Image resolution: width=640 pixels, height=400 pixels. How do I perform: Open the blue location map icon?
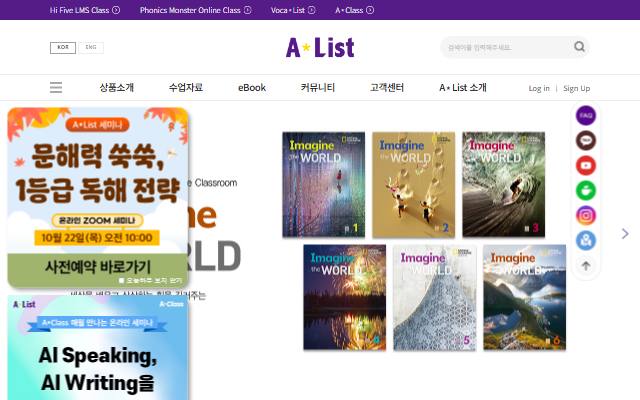(586, 240)
